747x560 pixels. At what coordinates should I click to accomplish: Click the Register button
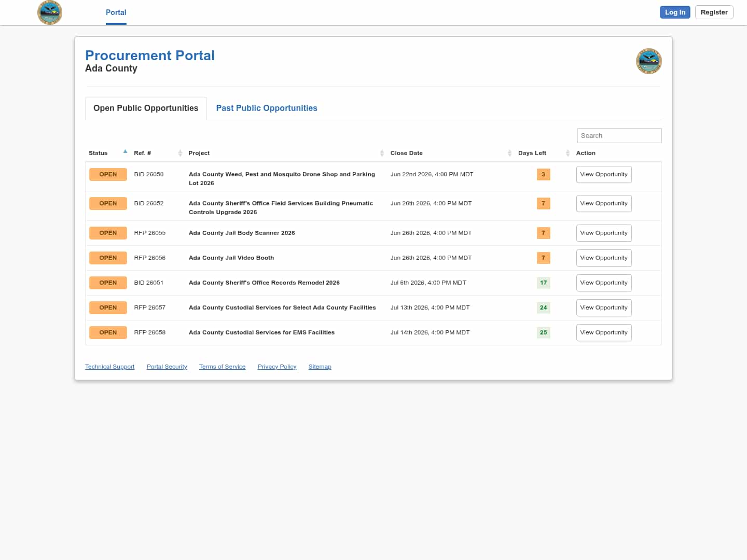(x=714, y=12)
